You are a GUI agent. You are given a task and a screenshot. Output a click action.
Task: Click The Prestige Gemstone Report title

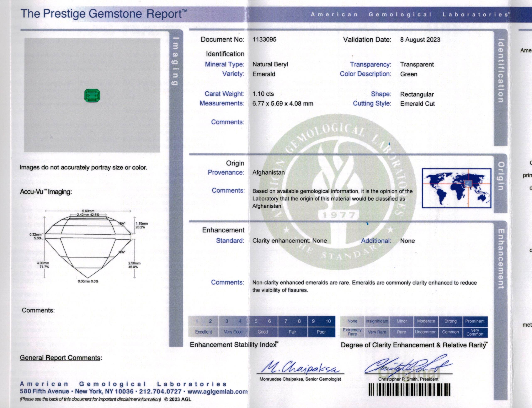(104, 14)
